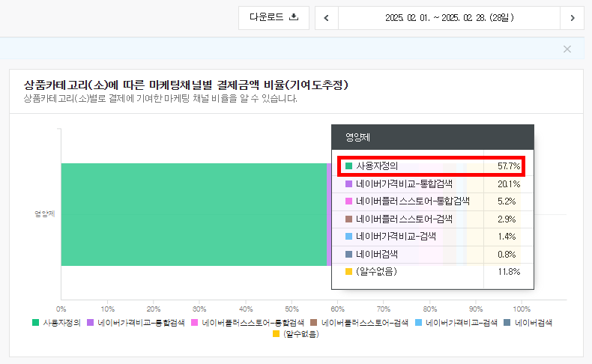
Task: Select 사용자정의 57.7% row in tooltip
Action: (x=432, y=166)
